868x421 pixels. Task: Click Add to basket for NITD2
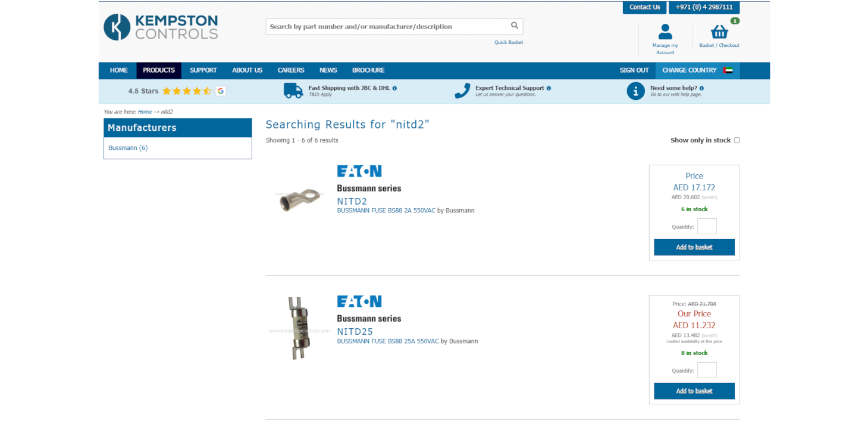point(694,247)
